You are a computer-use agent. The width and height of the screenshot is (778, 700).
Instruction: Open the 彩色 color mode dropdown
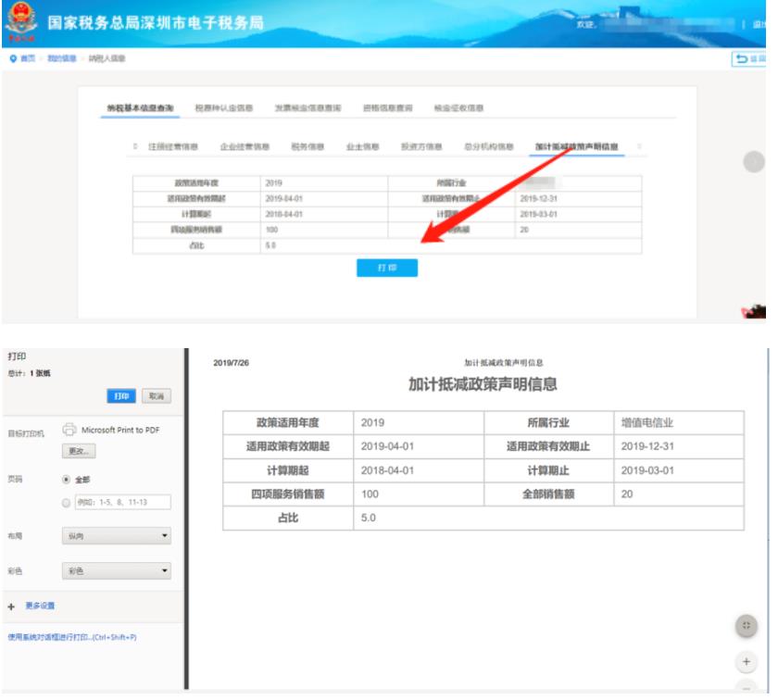[x=116, y=571]
